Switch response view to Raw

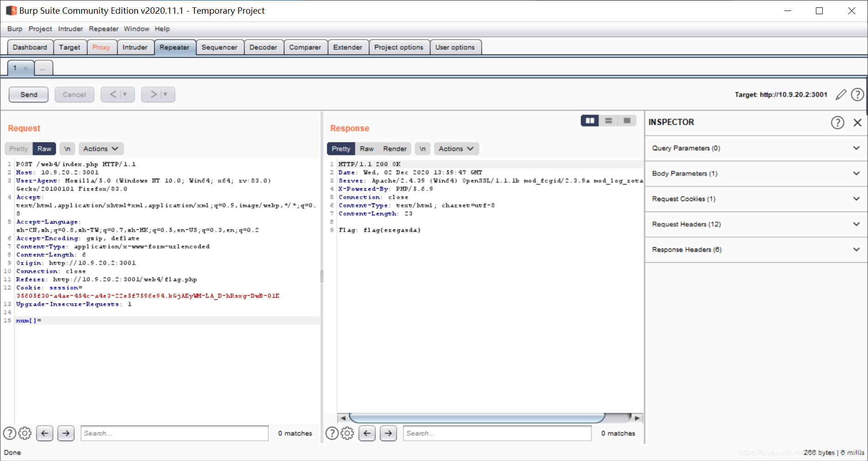point(367,148)
